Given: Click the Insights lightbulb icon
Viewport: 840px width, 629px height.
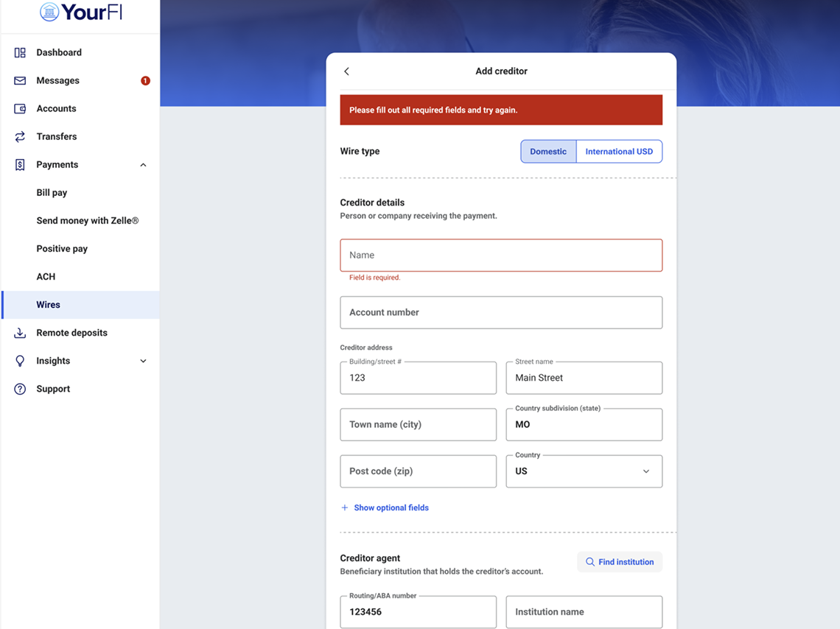Looking at the screenshot, I should [20, 360].
